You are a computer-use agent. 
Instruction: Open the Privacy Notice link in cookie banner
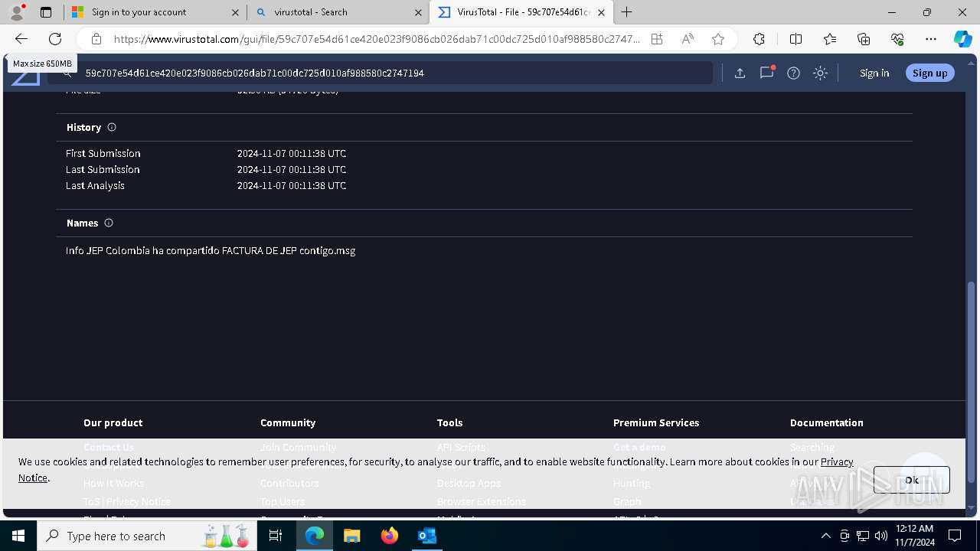(x=837, y=461)
